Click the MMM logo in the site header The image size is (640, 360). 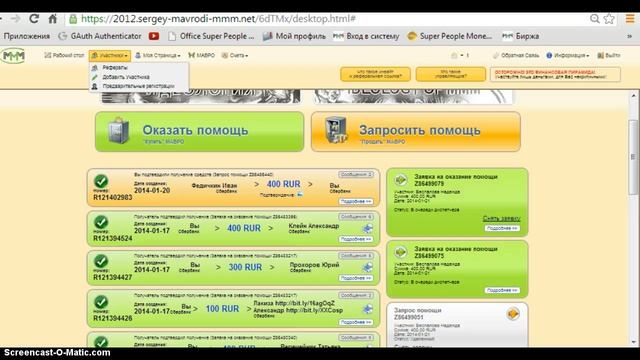tap(13, 56)
